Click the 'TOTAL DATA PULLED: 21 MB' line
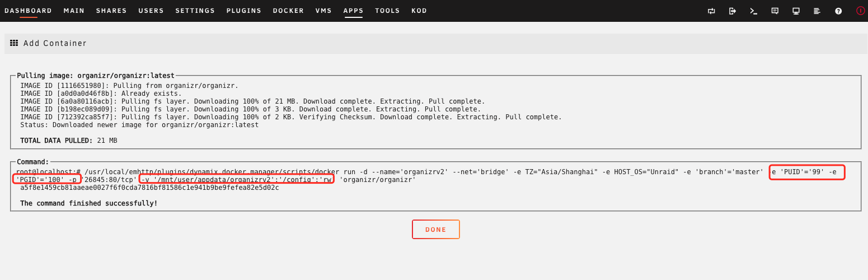 69,141
